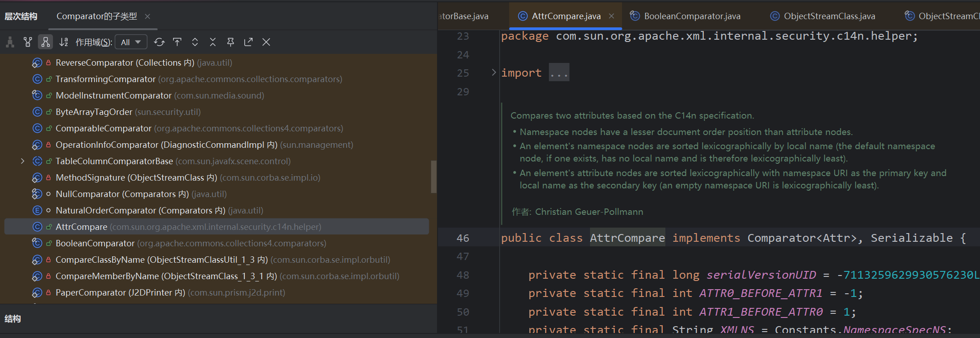The image size is (980, 338).
Task: Close the Comparator subtypes tab
Action: (148, 16)
